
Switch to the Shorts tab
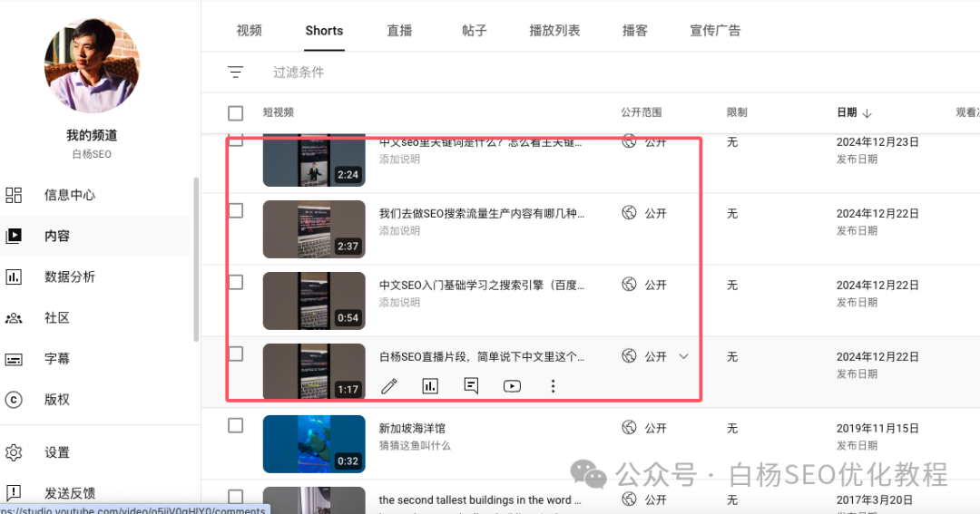[x=324, y=31]
